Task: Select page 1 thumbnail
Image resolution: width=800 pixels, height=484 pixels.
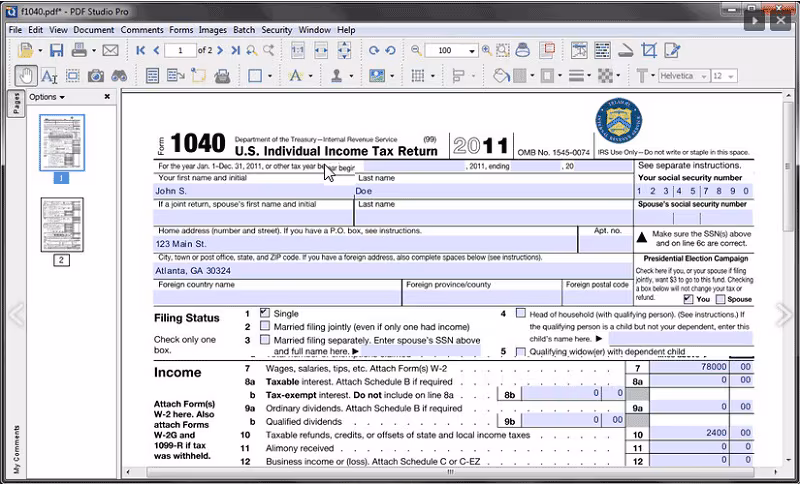Action: pos(62,142)
